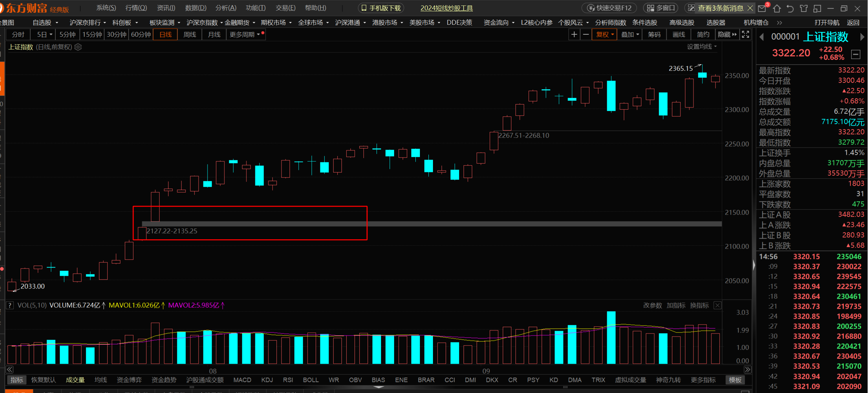868x393 pixels.
Task: Click the undo back arrow icon
Action: [x=790, y=8]
